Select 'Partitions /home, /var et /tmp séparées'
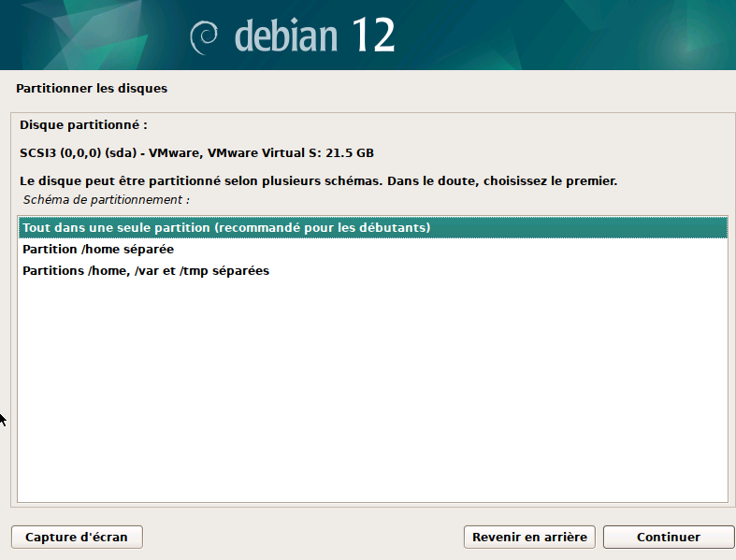 tap(373, 271)
